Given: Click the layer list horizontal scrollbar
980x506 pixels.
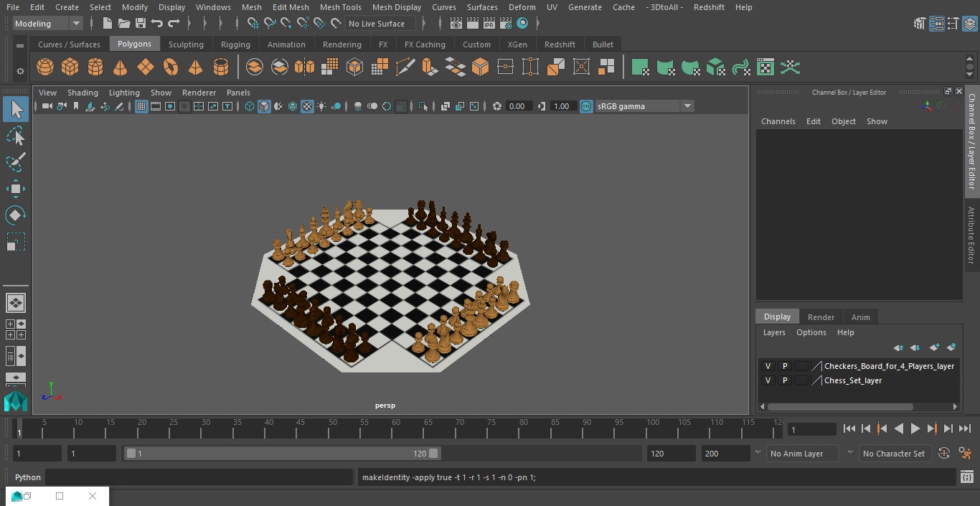Looking at the screenshot, I should point(840,406).
